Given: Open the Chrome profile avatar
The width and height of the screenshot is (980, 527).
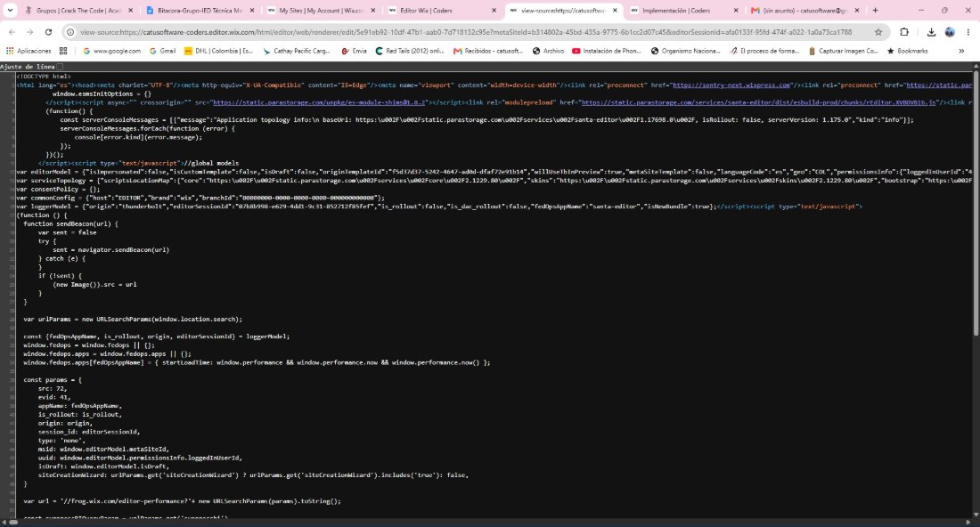Looking at the screenshot, I should click(x=950, y=32).
